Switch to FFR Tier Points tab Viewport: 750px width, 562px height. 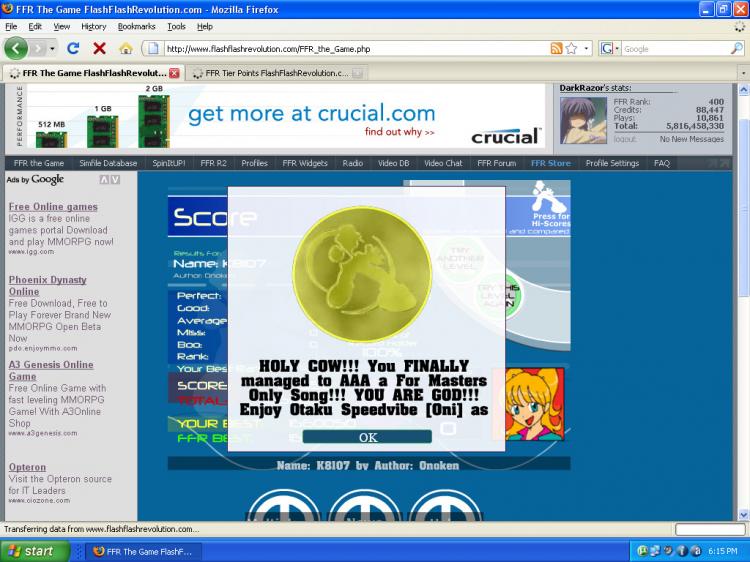(277, 73)
